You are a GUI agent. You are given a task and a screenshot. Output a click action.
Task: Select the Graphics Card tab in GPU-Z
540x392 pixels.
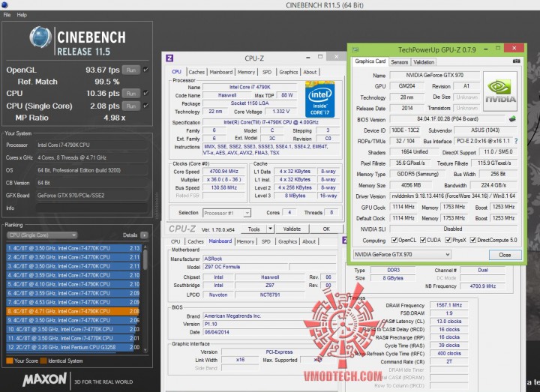click(x=370, y=61)
